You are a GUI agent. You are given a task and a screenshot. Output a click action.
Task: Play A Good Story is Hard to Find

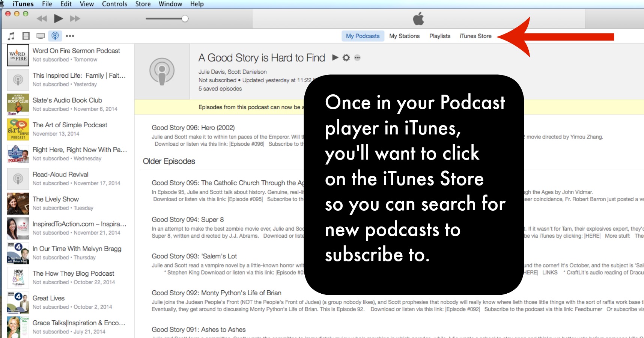(x=335, y=57)
